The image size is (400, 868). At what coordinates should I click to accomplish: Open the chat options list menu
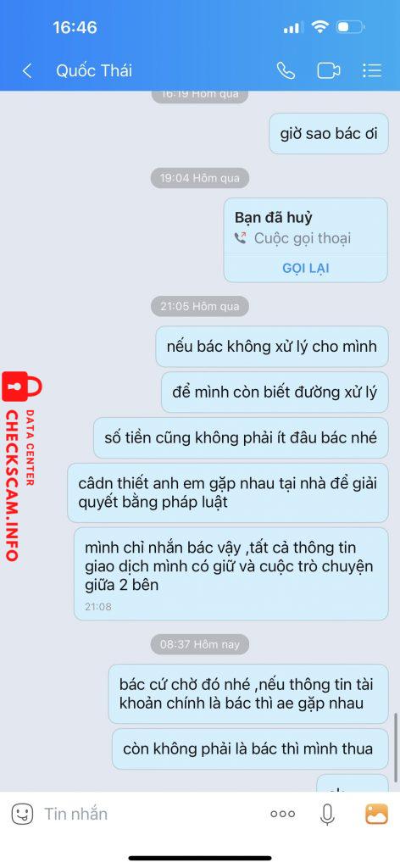pyautogui.click(x=372, y=70)
